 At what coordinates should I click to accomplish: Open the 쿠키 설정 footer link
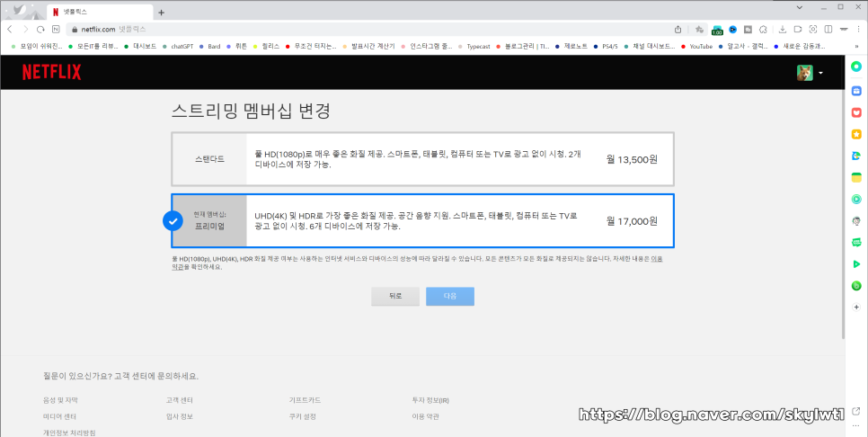tap(302, 416)
